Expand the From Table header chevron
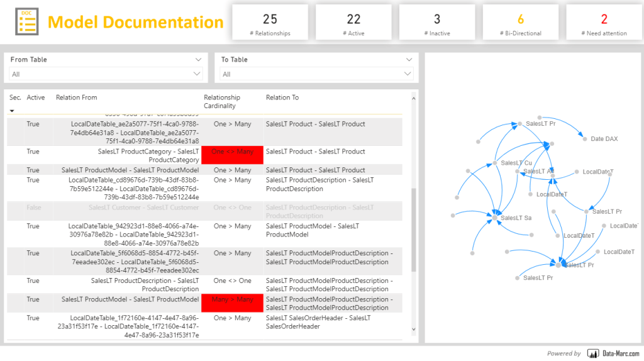Image resolution: width=644 pixels, height=361 pixels. 198,60
